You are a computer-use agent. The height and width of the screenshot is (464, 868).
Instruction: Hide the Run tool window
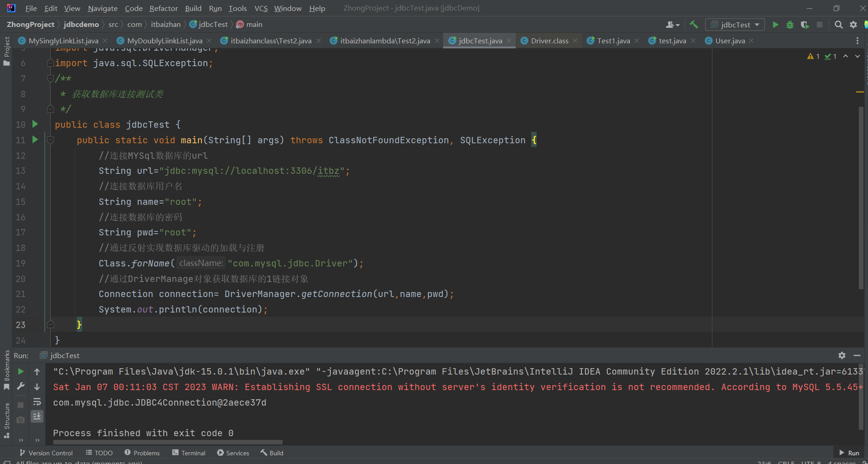click(857, 355)
